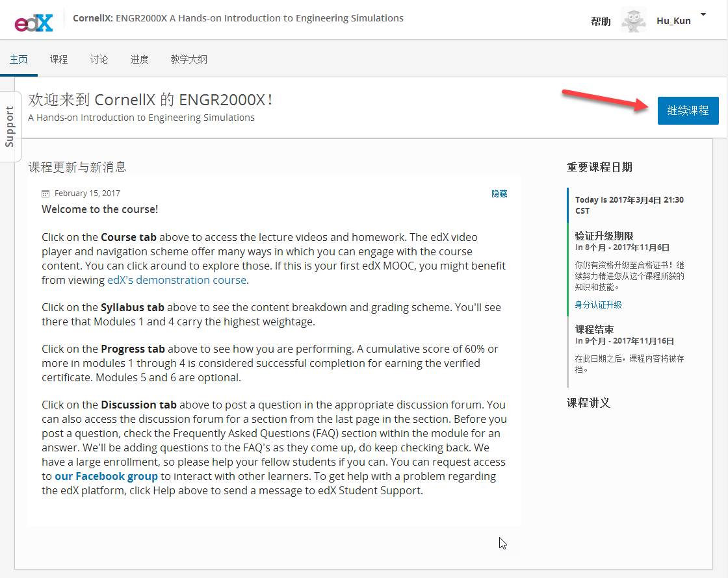The width and height of the screenshot is (728, 578).
Task: Click the 重要课程日期 heading
Action: click(599, 168)
